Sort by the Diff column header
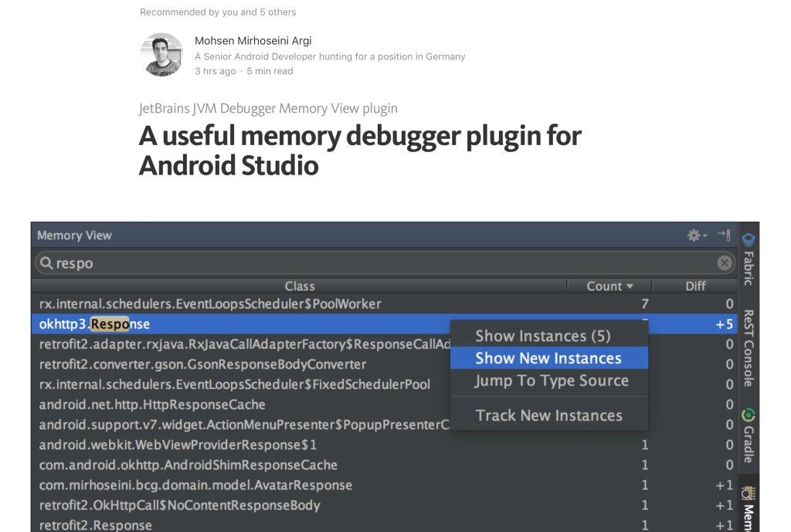The height and width of the screenshot is (532, 791). click(x=695, y=286)
